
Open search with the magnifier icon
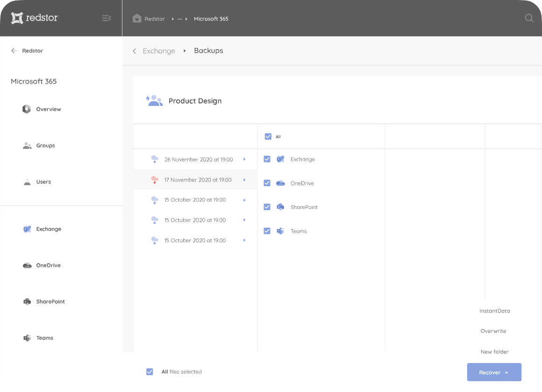(529, 18)
